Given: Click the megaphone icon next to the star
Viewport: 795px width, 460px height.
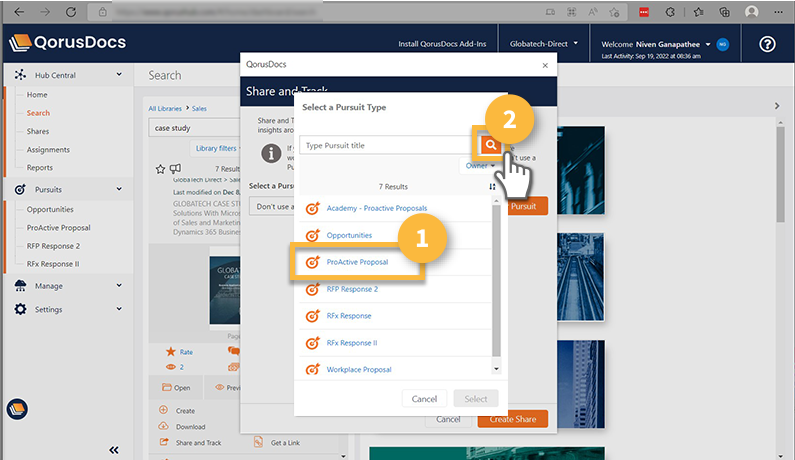Looking at the screenshot, I should (x=175, y=168).
